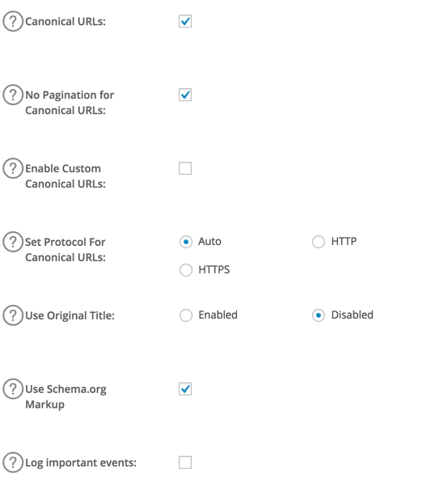This screenshot has width=448, height=486.
Task: Click the Use Original Title label
Action: (70, 315)
